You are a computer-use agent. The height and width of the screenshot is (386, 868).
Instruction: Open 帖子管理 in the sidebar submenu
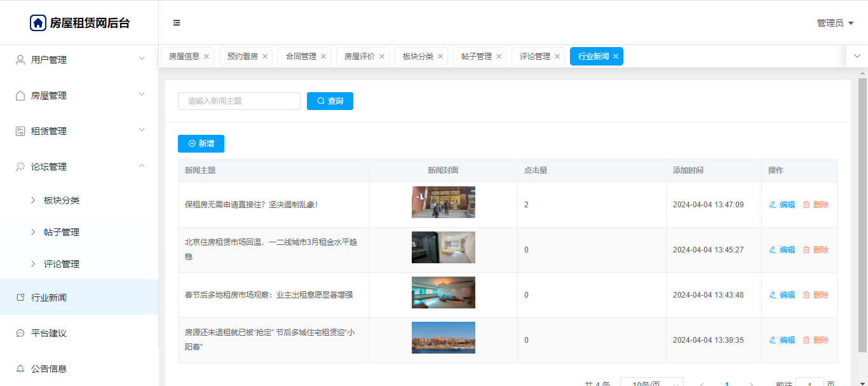point(62,232)
